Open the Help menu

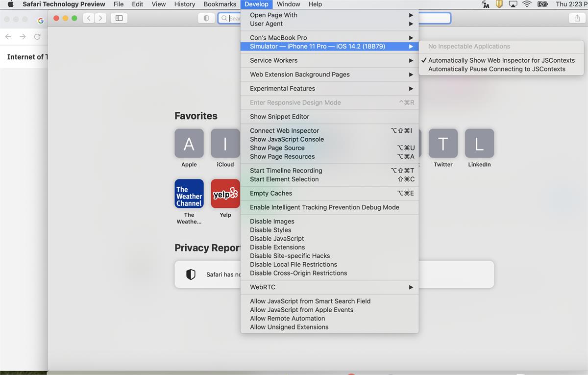[315, 4]
